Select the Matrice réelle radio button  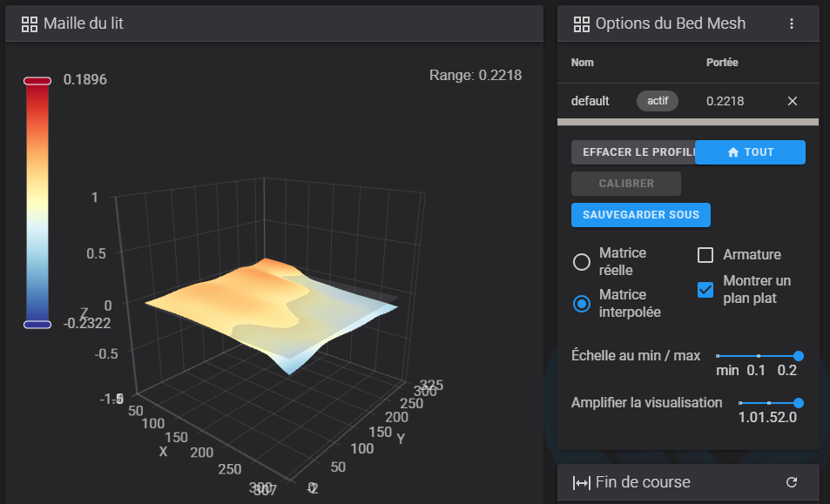[582, 262]
